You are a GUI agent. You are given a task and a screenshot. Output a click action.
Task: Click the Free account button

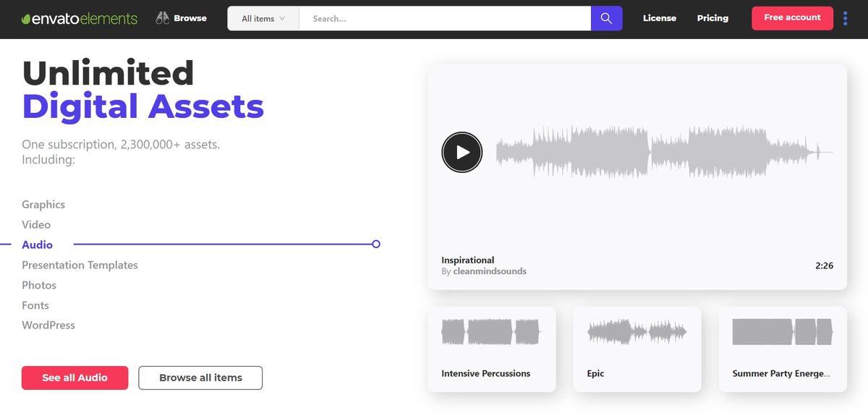click(792, 18)
